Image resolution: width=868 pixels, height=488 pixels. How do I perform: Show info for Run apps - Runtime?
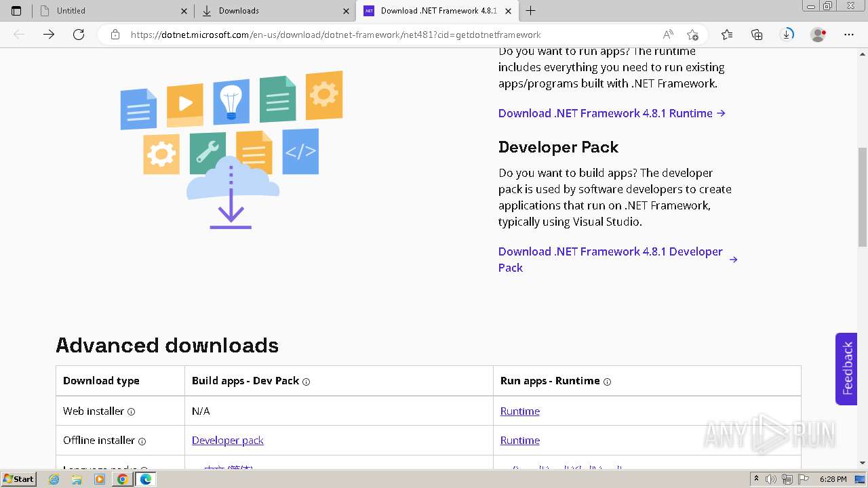coord(607,382)
